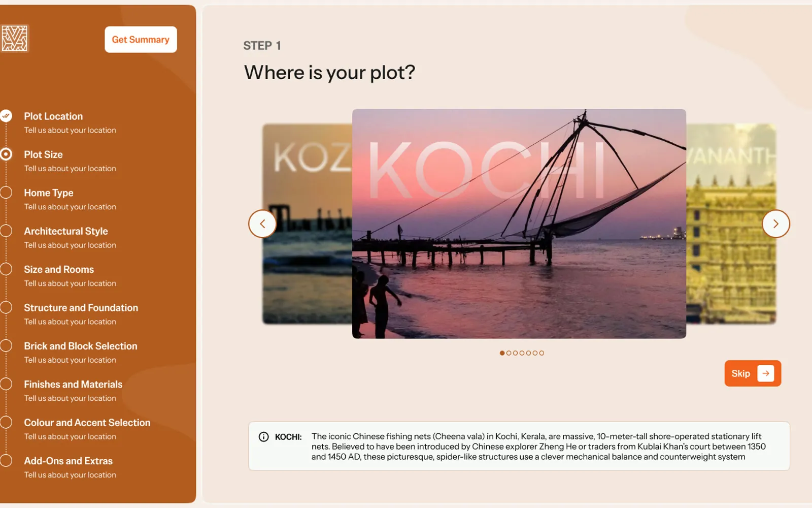Select the Architectural Style step circle

(6, 231)
